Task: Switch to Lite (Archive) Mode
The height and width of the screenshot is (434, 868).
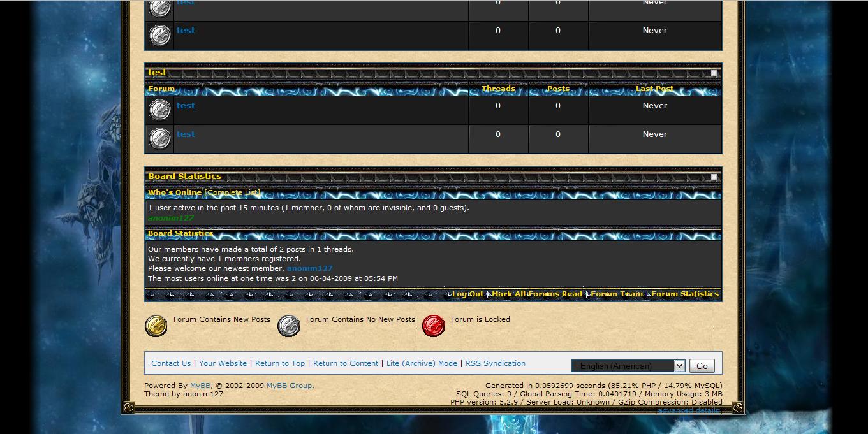Action: click(x=422, y=363)
